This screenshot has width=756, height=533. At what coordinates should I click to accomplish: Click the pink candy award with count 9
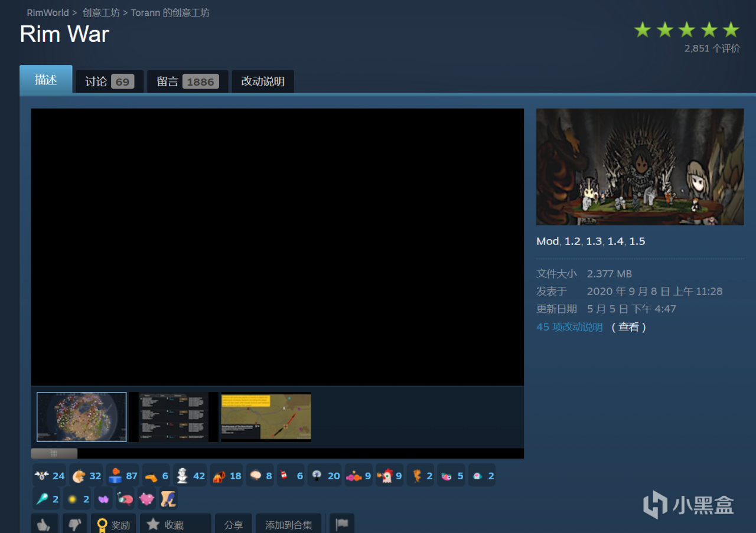coord(359,475)
